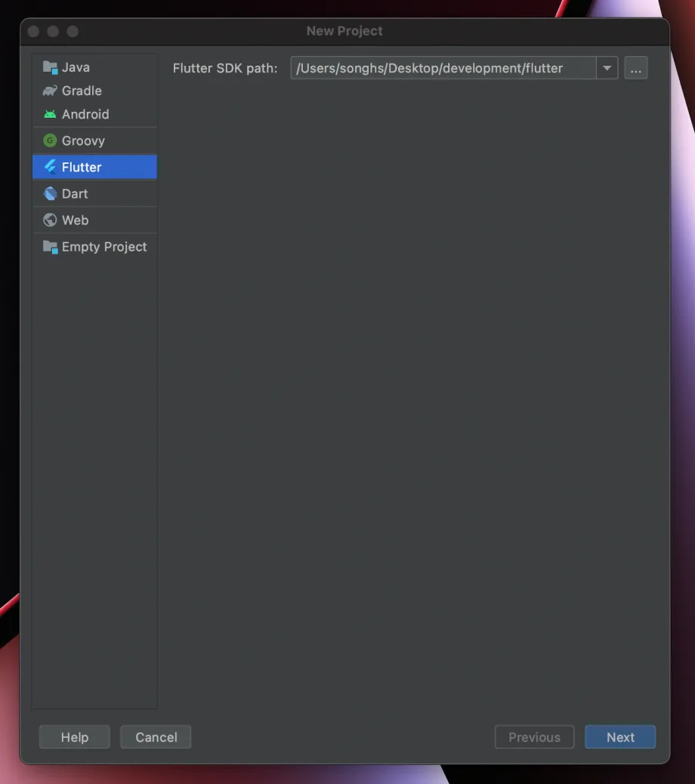Image resolution: width=695 pixels, height=784 pixels.
Task: Open the Flutter SDK path dropdown arrow
Action: (607, 68)
